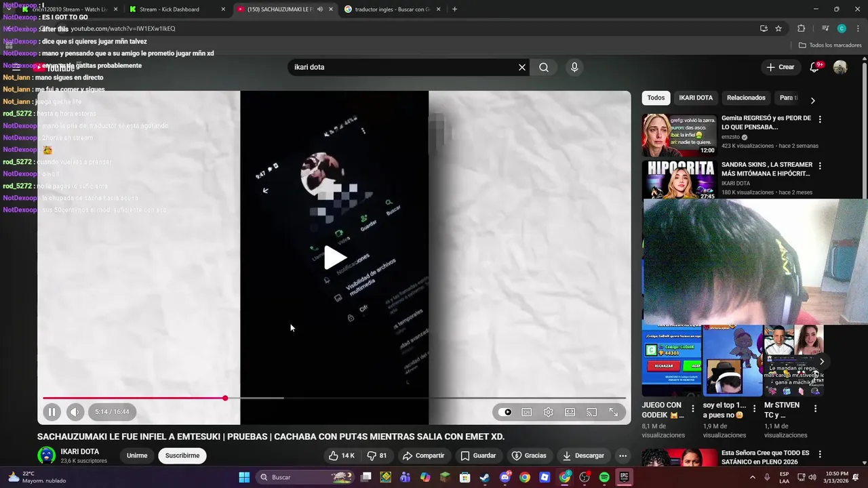
Task: Dislike the video showing 81
Action: [377, 455]
